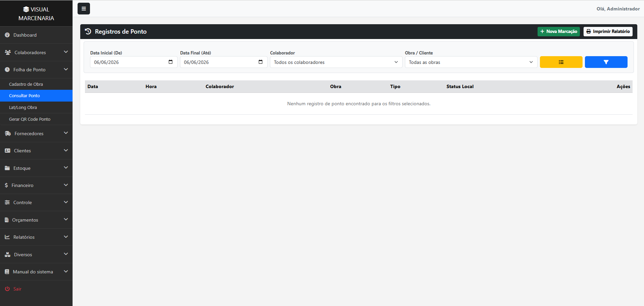644x306 pixels.
Task: Click the Dashboard gauge icon
Action: pyautogui.click(x=7, y=35)
